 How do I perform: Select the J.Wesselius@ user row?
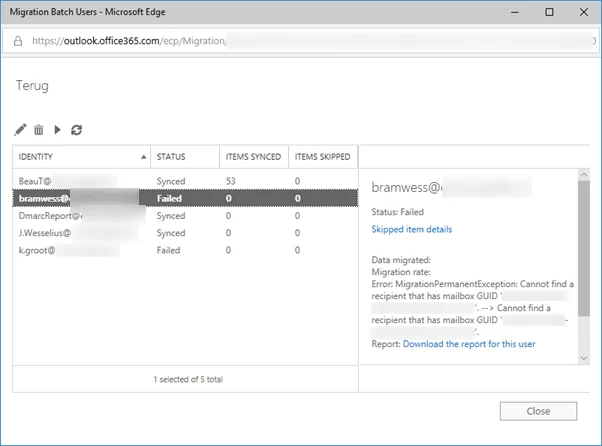pos(185,233)
